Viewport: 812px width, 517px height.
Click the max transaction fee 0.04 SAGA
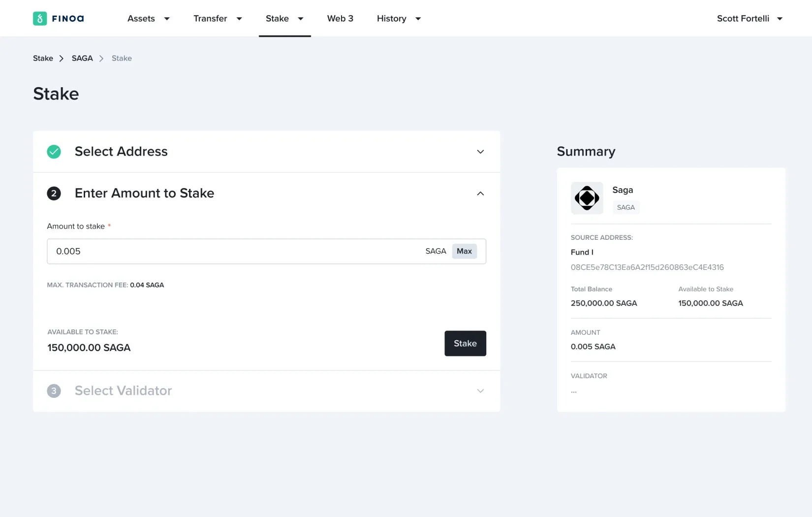(147, 285)
